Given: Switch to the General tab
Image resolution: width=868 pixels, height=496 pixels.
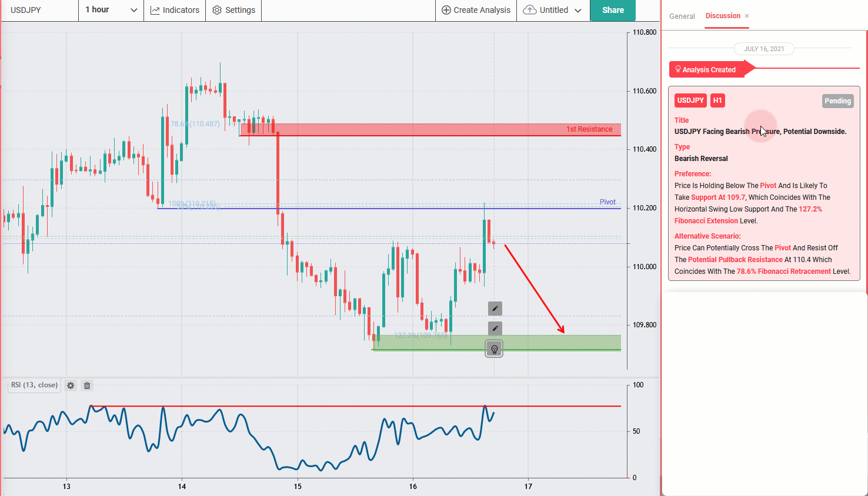Looking at the screenshot, I should coord(682,16).
